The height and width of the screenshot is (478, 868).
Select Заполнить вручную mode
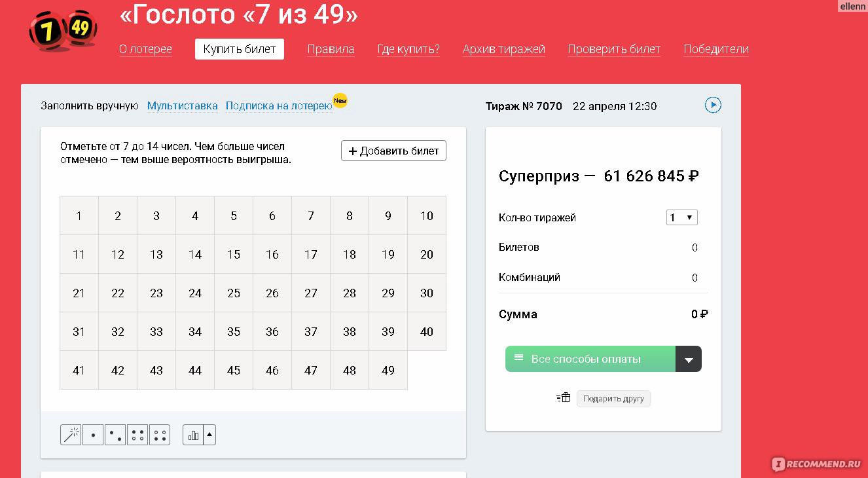click(x=90, y=105)
